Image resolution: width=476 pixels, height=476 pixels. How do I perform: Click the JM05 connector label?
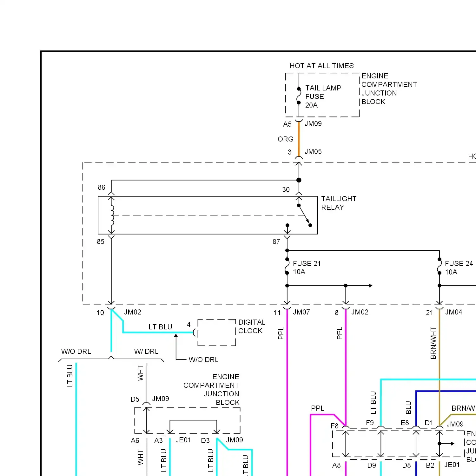tap(313, 152)
